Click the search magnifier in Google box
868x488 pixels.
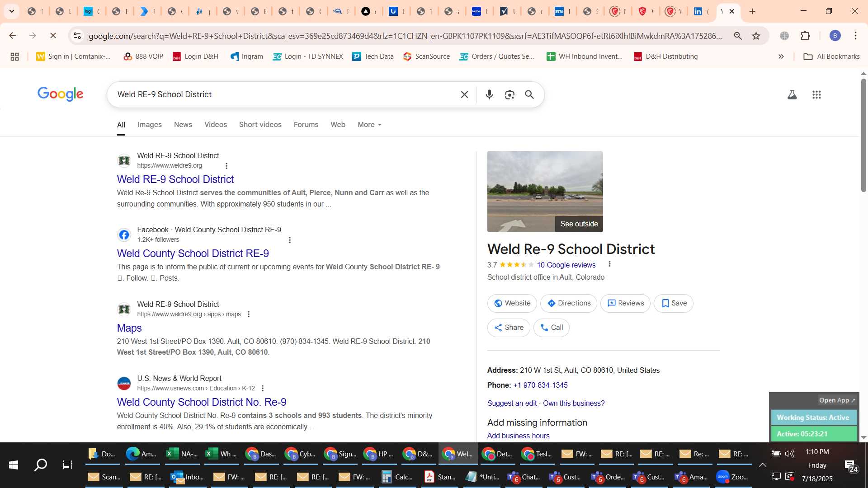(x=529, y=94)
